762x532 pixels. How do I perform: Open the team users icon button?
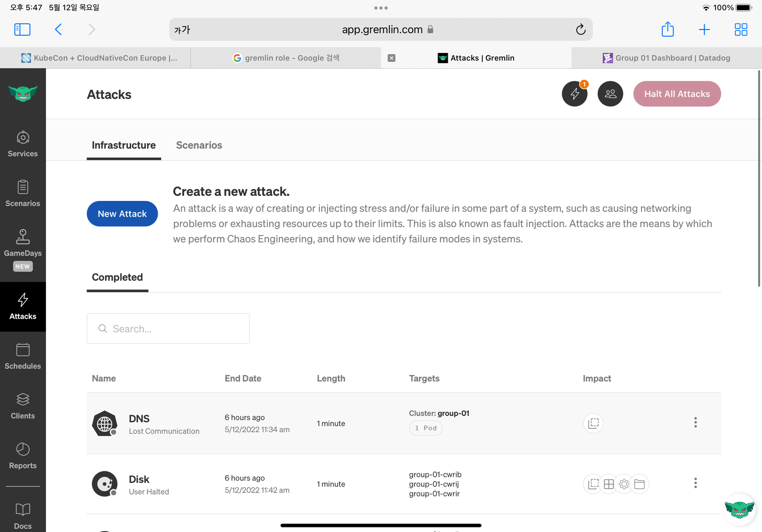(x=610, y=94)
